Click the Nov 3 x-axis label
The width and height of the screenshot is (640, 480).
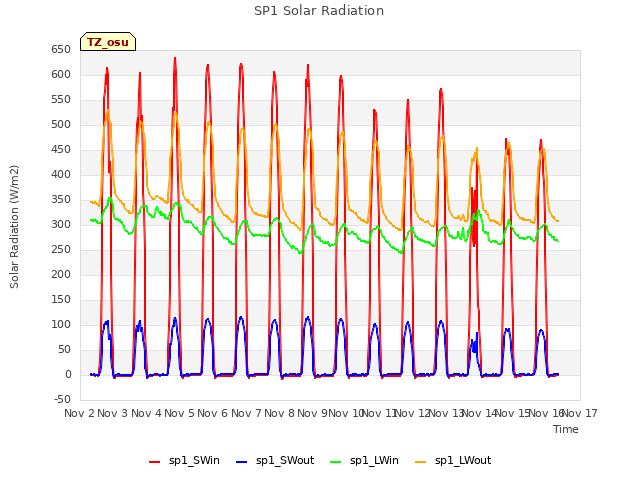(113, 413)
